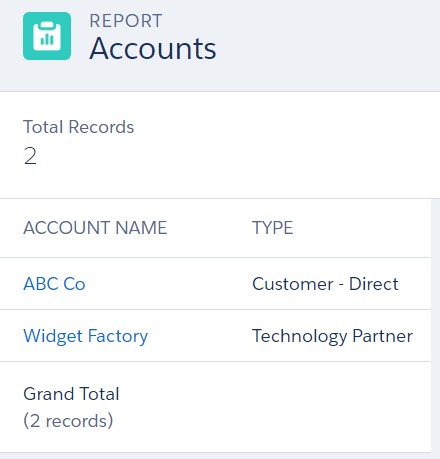Click the teal report clipboard icon
The width and height of the screenshot is (440, 459).
coord(47,36)
